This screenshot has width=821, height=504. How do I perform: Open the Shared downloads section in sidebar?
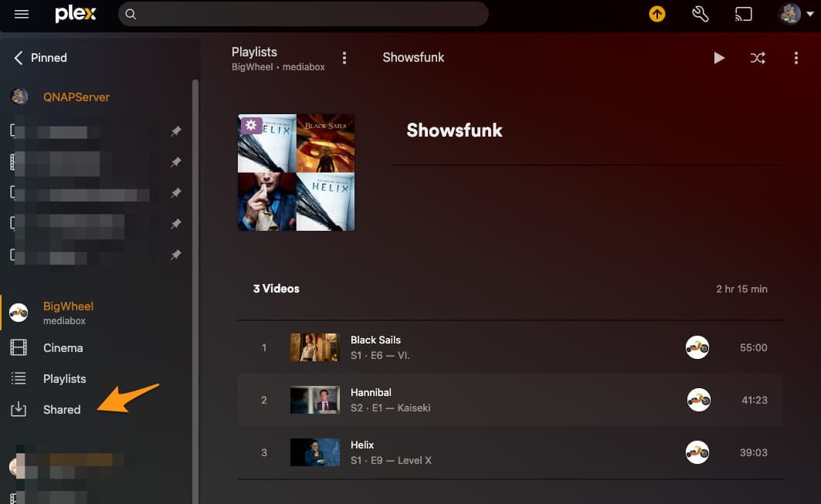pos(61,409)
